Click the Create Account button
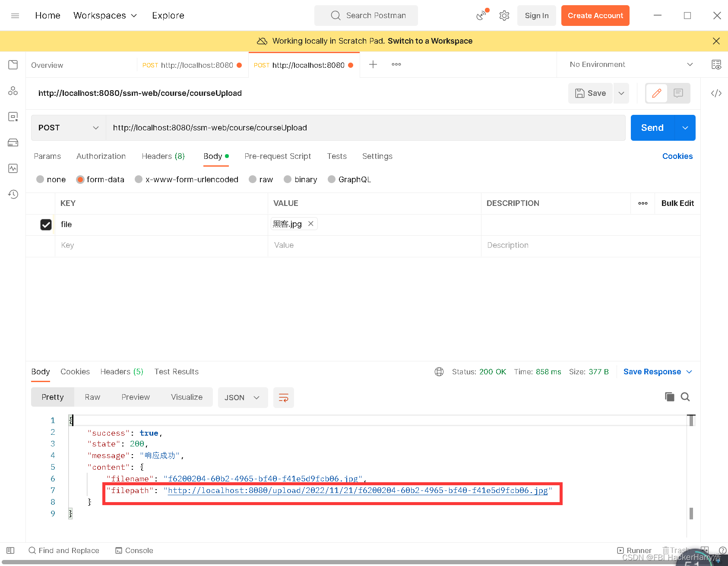728x566 pixels. [x=595, y=16]
